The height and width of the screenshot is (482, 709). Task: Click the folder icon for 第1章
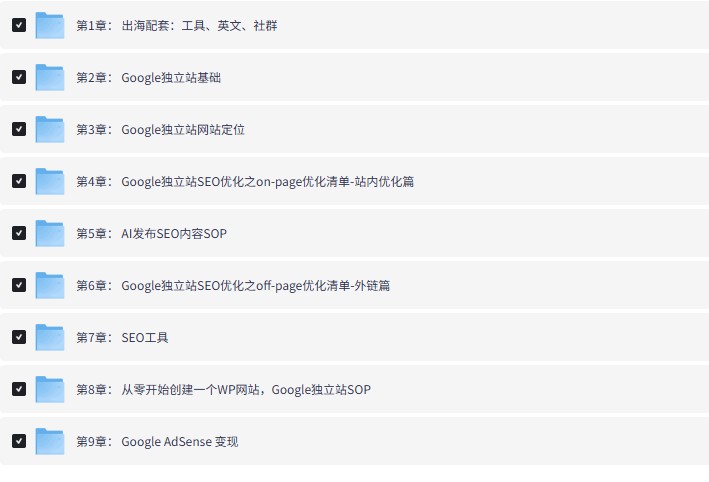(x=49, y=25)
